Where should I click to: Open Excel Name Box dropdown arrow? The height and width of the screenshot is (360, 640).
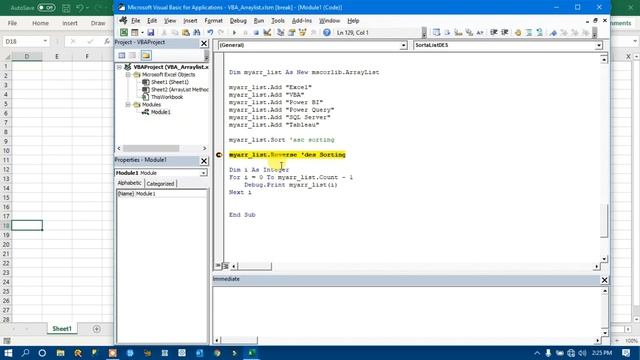click(45, 41)
